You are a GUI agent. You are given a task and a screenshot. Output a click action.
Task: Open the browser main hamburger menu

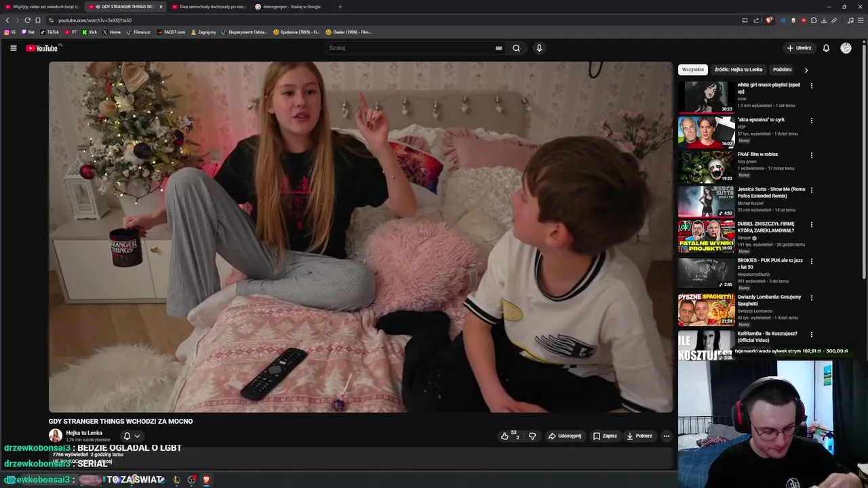(x=861, y=20)
